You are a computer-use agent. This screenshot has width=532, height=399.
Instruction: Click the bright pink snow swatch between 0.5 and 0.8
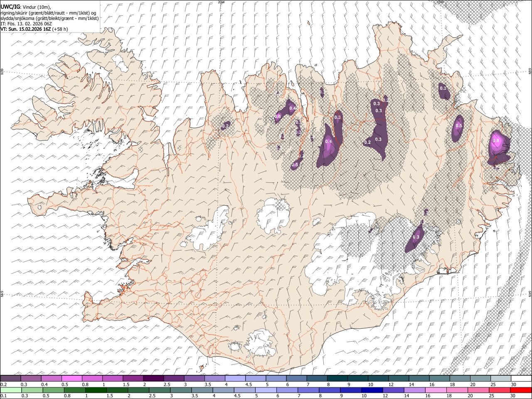(x=72, y=378)
